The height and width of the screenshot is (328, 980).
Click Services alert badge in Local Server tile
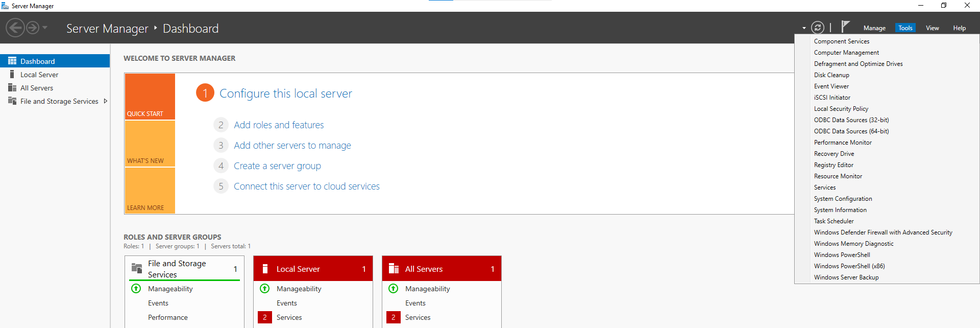pos(265,317)
